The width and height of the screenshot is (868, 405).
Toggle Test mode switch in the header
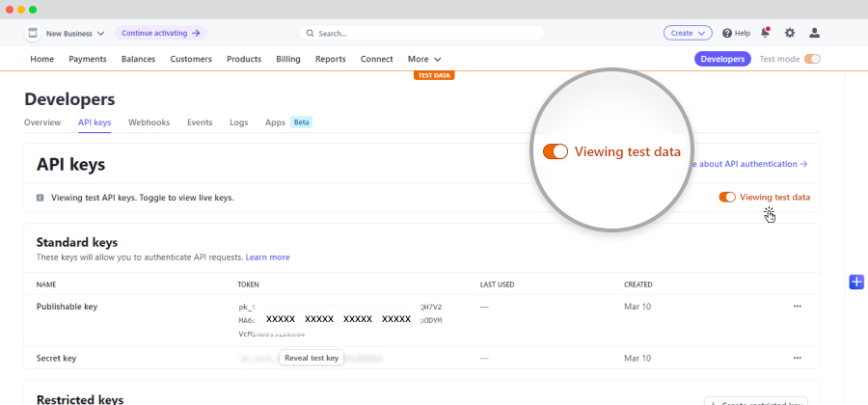pos(812,59)
